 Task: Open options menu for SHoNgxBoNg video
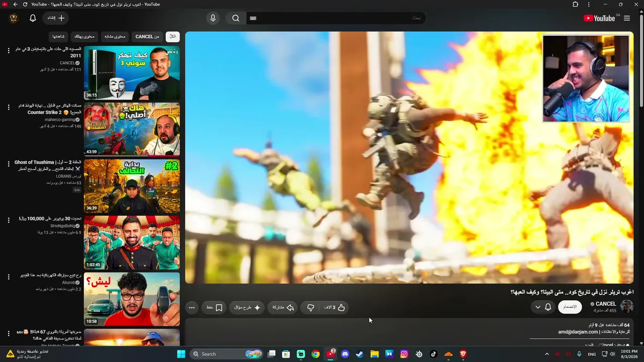[9, 220]
